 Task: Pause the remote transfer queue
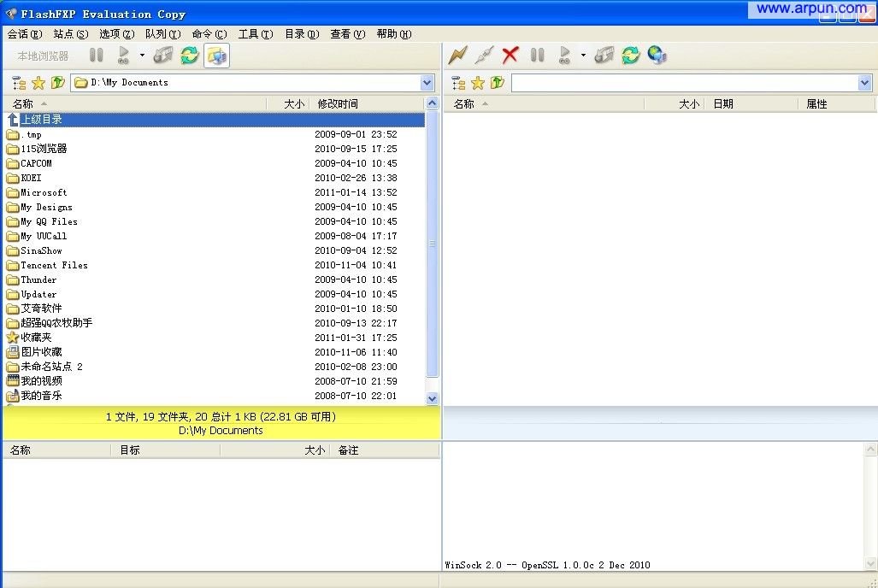[x=537, y=54]
